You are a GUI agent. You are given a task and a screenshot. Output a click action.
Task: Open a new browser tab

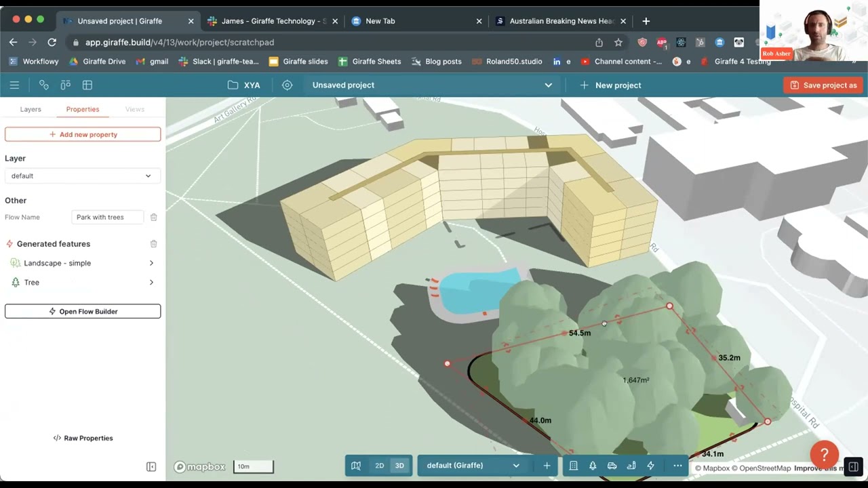646,21
